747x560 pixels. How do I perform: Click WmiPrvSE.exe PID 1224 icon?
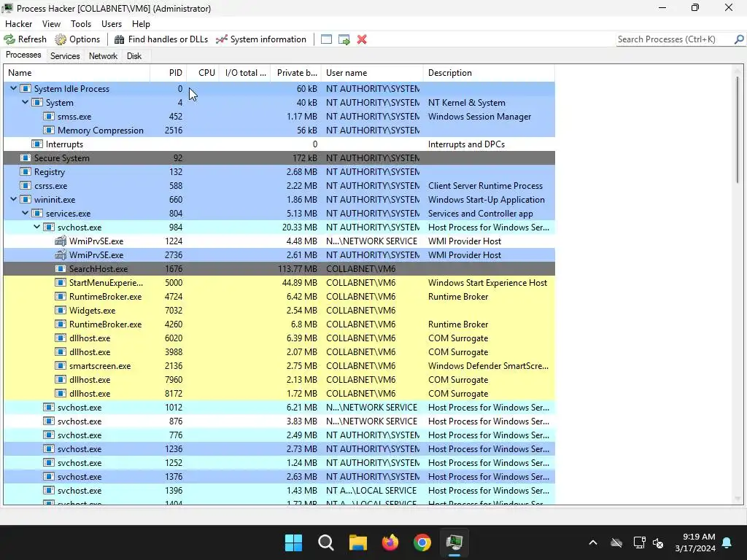61,241
